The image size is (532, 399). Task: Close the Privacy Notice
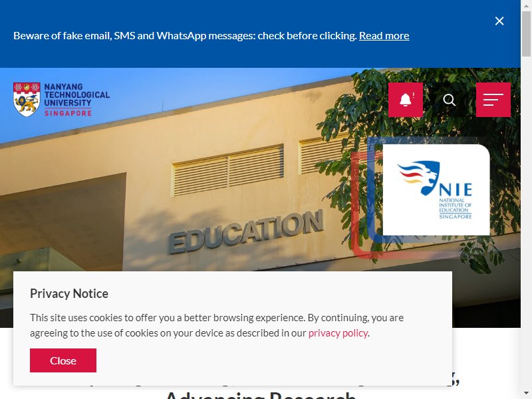tap(63, 360)
